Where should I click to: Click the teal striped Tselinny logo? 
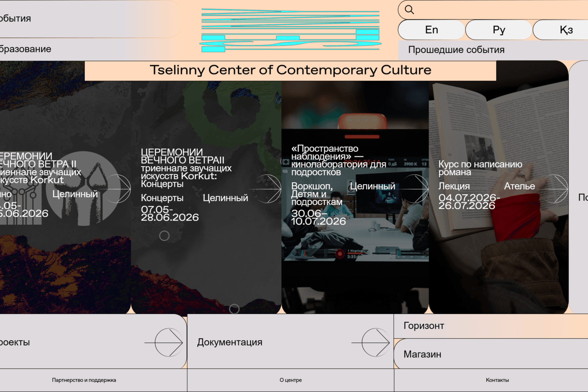coord(290,30)
